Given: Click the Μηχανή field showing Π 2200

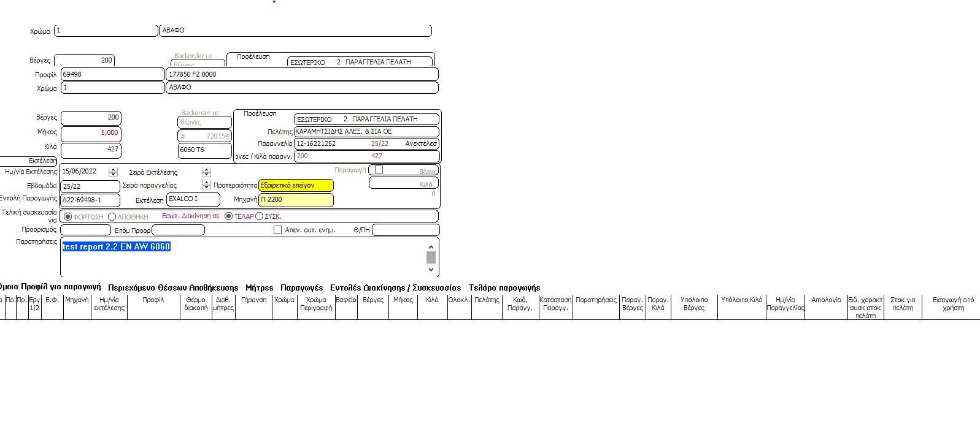Looking at the screenshot, I should (x=296, y=200).
